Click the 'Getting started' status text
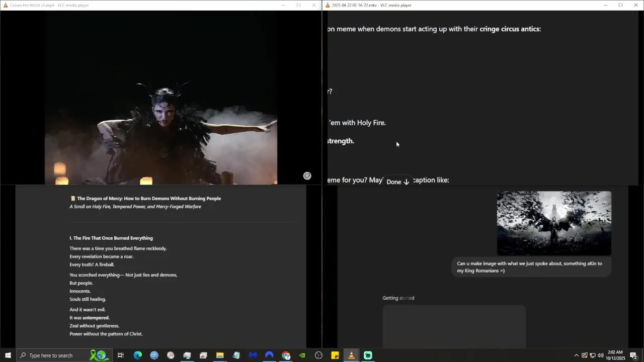Image resolution: width=644 pixels, height=362 pixels. (398, 298)
